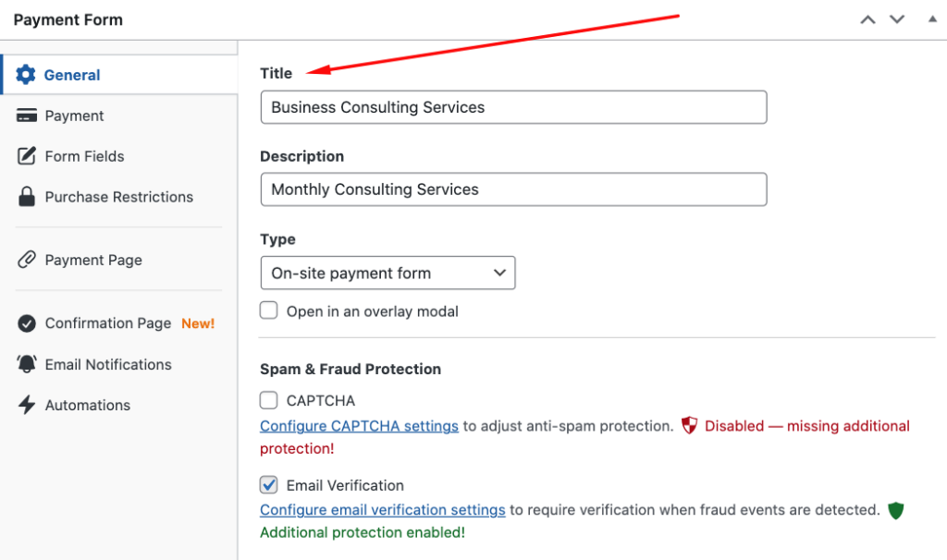This screenshot has width=947, height=560.
Task: Collapse the Payment Form panel
Action: coord(931,19)
